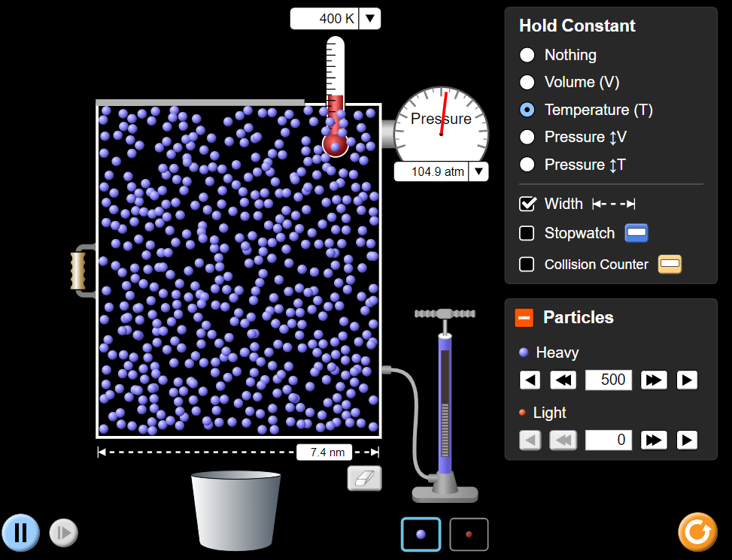Select the heavy particle type for pump
Image resolution: width=732 pixels, height=560 pixels.
(421, 534)
